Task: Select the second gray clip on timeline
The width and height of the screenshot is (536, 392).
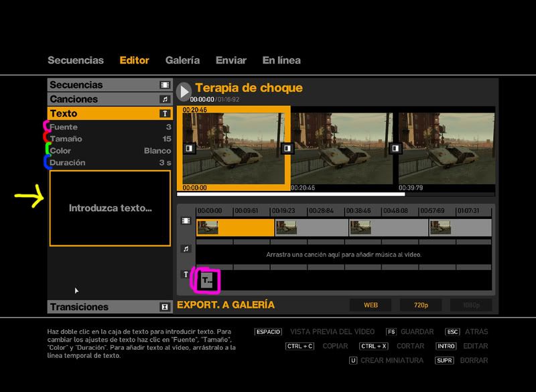Action: (x=312, y=228)
